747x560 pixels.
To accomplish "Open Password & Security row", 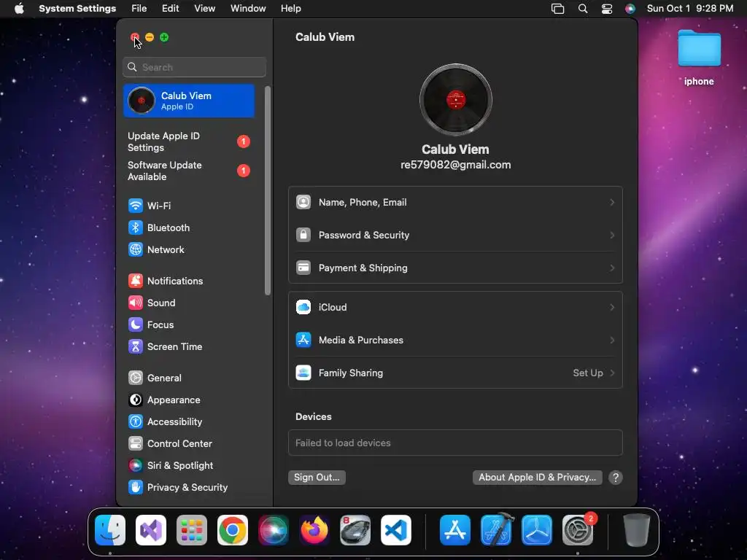I will pyautogui.click(x=455, y=236).
